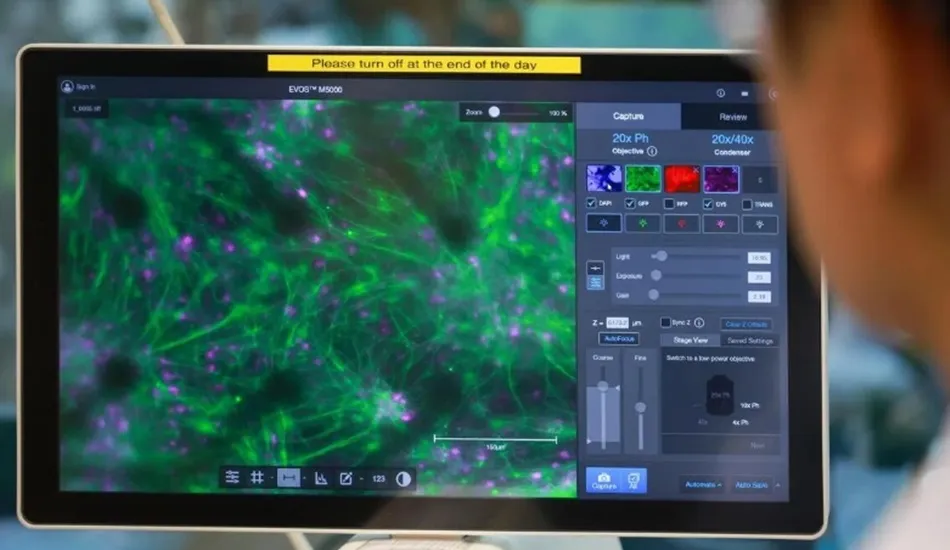This screenshot has width=950, height=550.
Task: Switch to the Capture tab
Action: pyautogui.click(x=628, y=116)
